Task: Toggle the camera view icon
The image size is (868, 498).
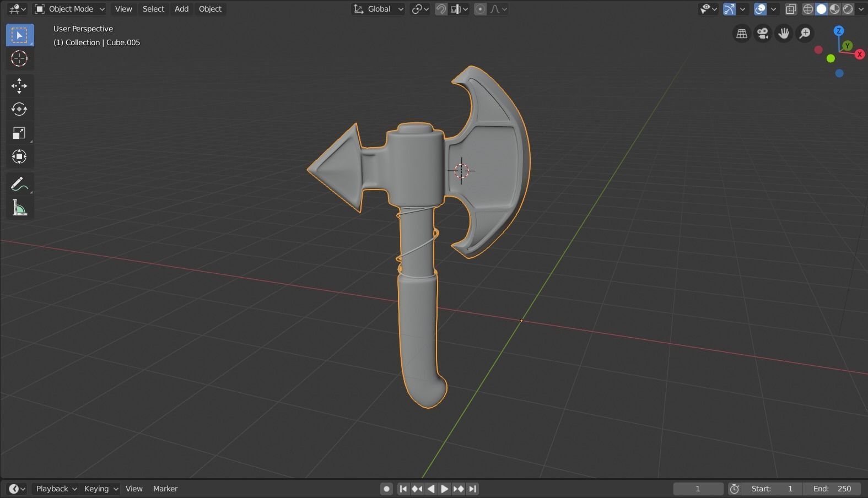Action: [x=763, y=34]
